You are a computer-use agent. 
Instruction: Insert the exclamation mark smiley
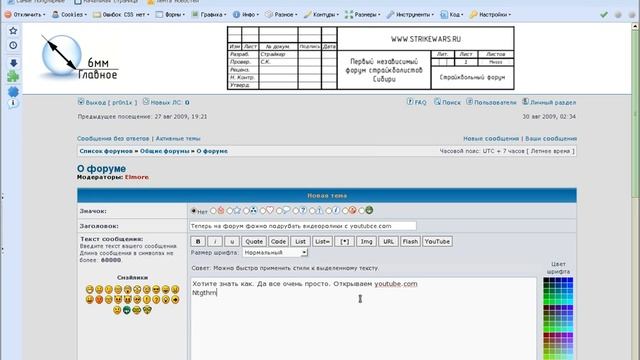[x=147, y=300]
